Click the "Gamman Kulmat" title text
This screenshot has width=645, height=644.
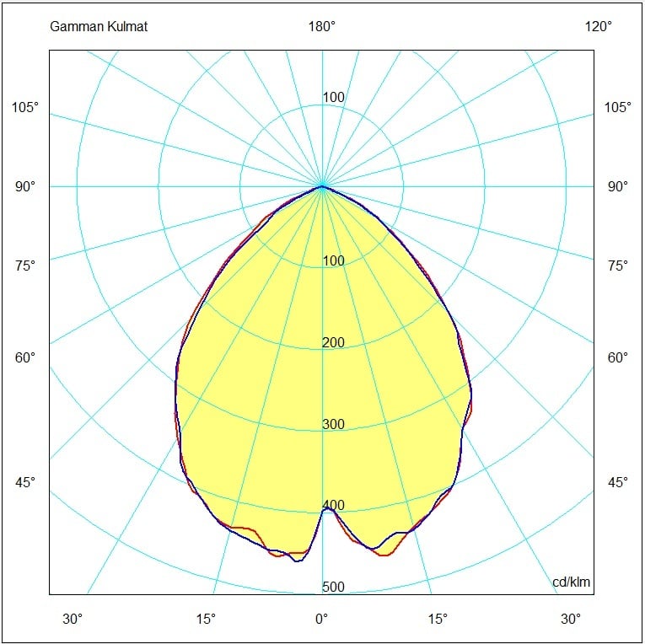coord(99,27)
